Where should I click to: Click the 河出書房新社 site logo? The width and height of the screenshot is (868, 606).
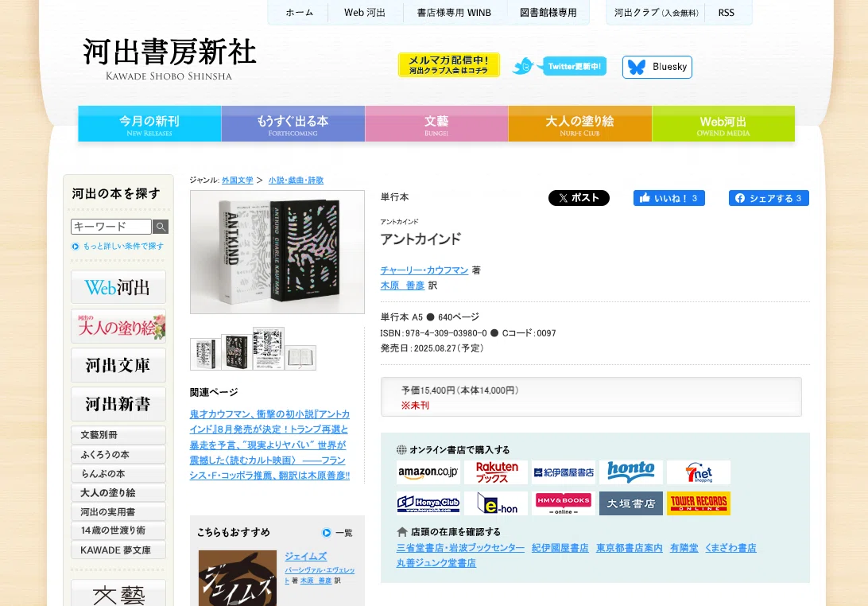[x=169, y=59]
